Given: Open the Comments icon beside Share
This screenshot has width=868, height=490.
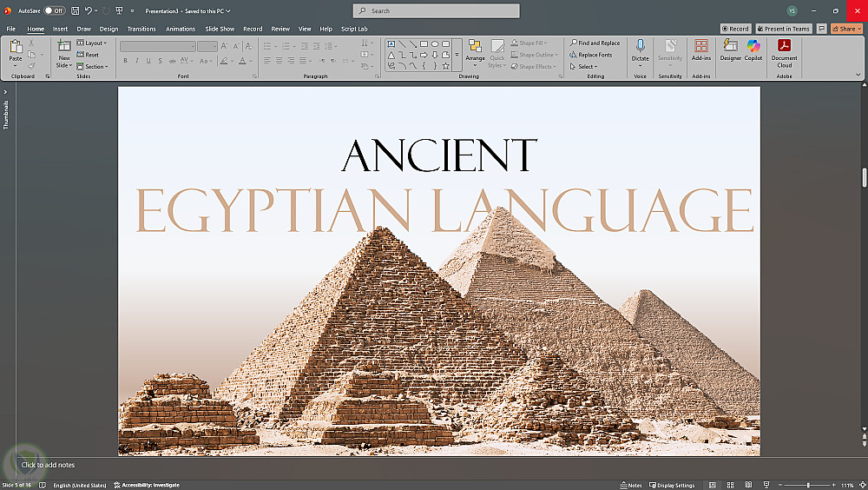Looking at the screenshot, I should (821, 29).
